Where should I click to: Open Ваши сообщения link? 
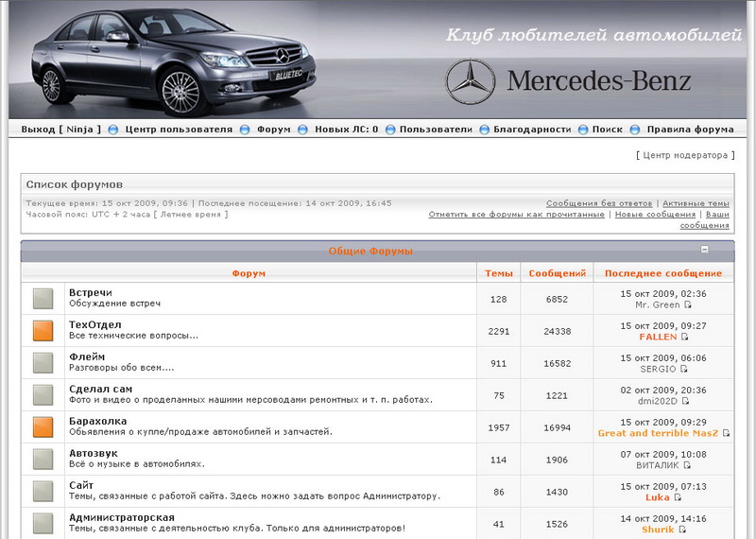[x=717, y=215]
